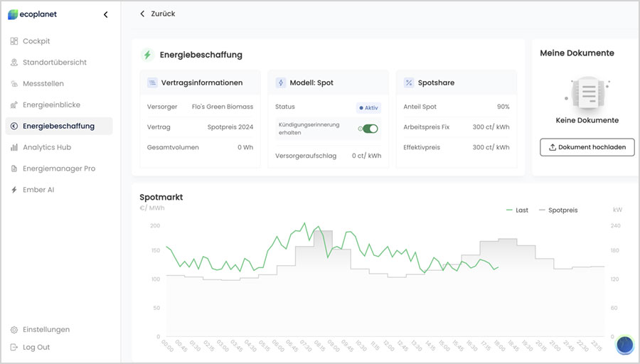Click the ecoplanet logo
This screenshot has width=640, height=364.
tap(32, 14)
